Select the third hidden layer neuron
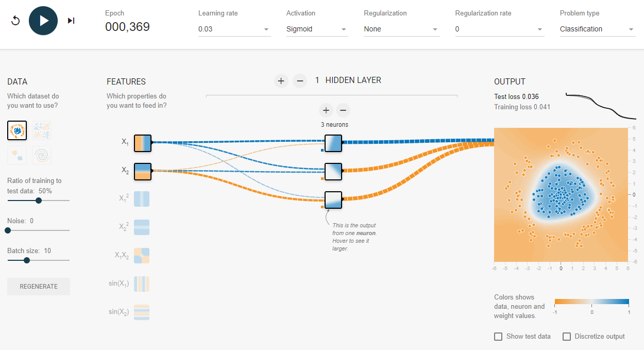Image resolution: width=644 pixels, height=350 pixels. click(x=333, y=199)
